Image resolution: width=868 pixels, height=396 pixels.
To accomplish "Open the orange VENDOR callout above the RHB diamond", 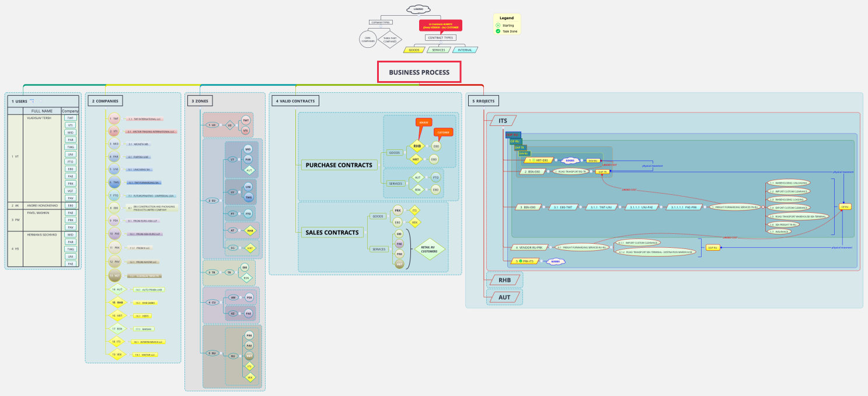I will point(424,122).
